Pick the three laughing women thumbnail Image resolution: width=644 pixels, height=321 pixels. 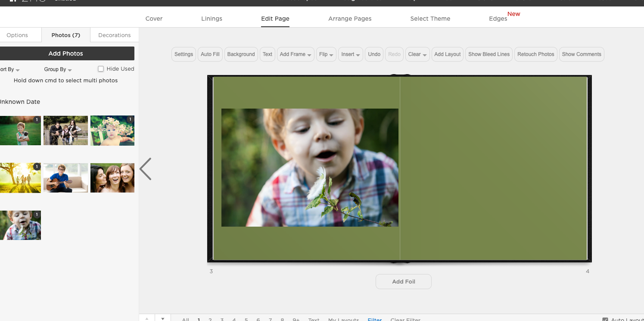112,178
